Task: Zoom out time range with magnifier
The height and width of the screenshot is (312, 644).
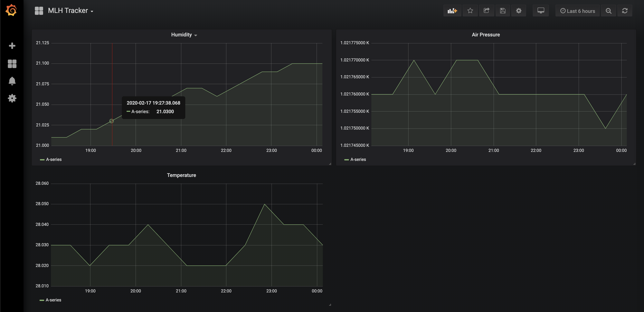Action: [x=609, y=11]
